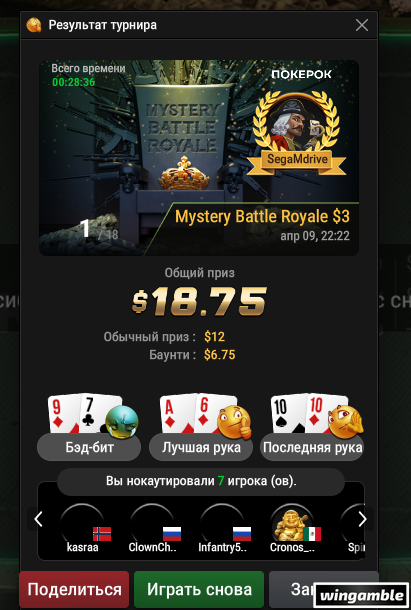Click the Поделиться share button
The width and height of the screenshot is (411, 610).
point(74,589)
